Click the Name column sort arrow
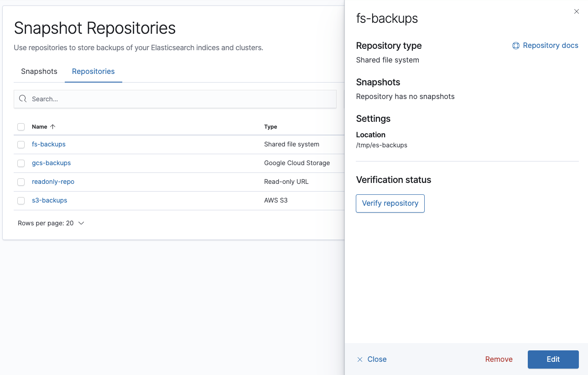This screenshot has height=375, width=588. pos(53,126)
